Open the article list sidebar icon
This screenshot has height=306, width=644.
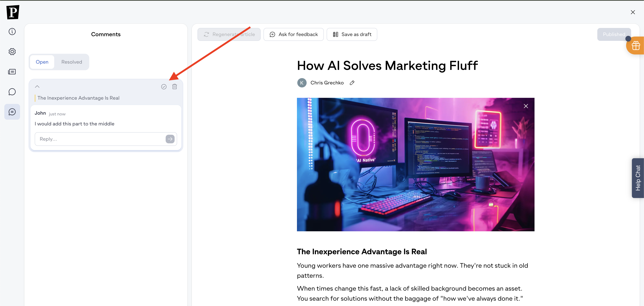point(12,72)
